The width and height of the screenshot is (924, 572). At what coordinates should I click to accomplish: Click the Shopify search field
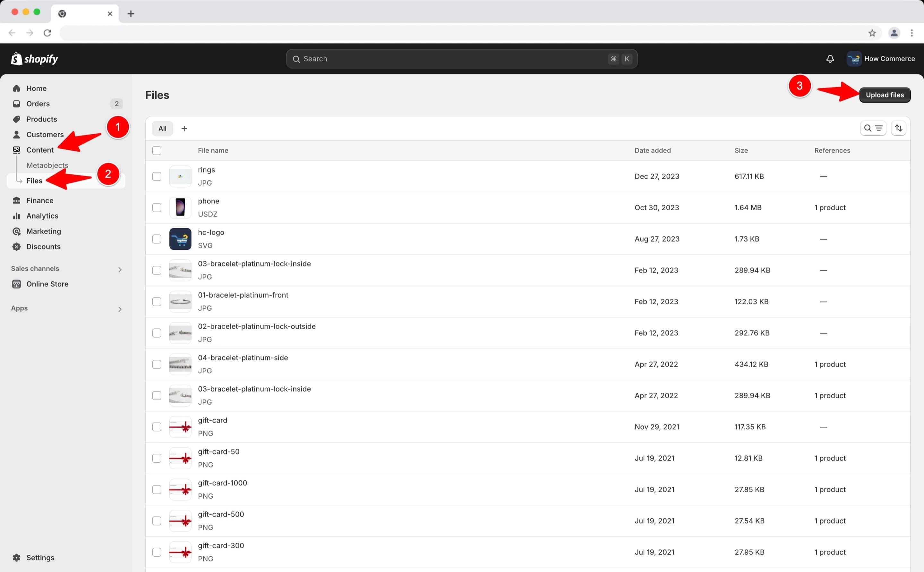pos(462,59)
